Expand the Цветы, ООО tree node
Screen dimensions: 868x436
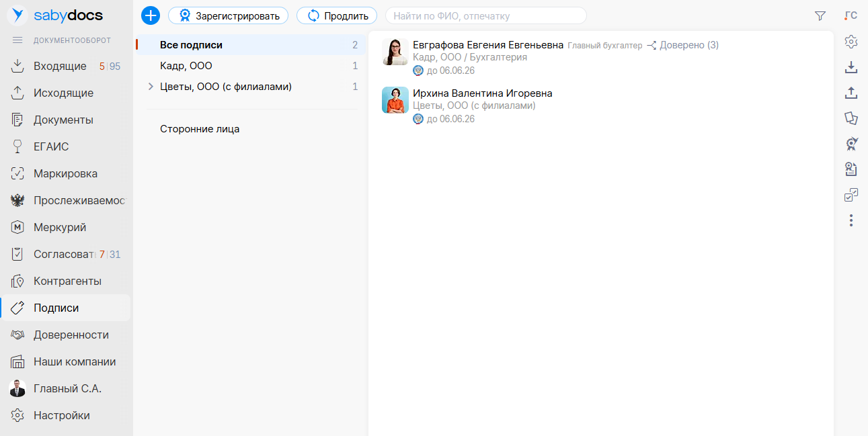[151, 87]
